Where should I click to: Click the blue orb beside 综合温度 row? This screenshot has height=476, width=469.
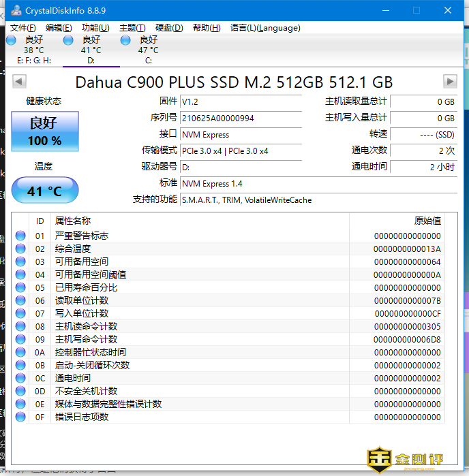[20, 249]
